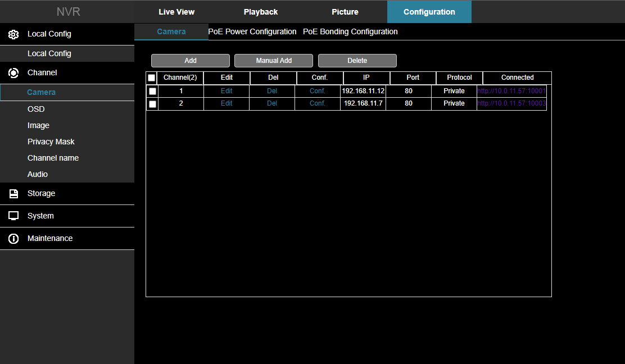Click the System monitor icon
This screenshot has height=364, width=625.
click(x=13, y=216)
